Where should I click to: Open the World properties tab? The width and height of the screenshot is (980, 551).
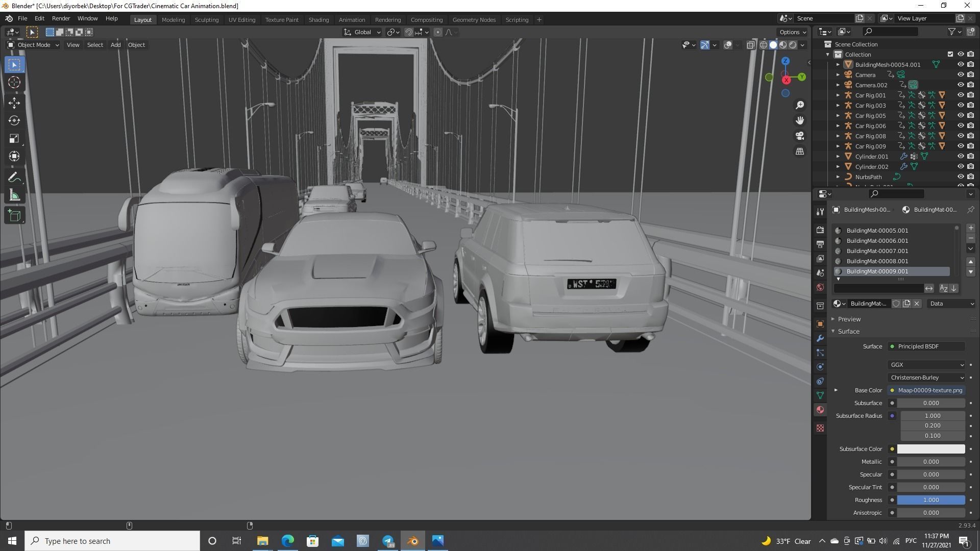(x=820, y=287)
